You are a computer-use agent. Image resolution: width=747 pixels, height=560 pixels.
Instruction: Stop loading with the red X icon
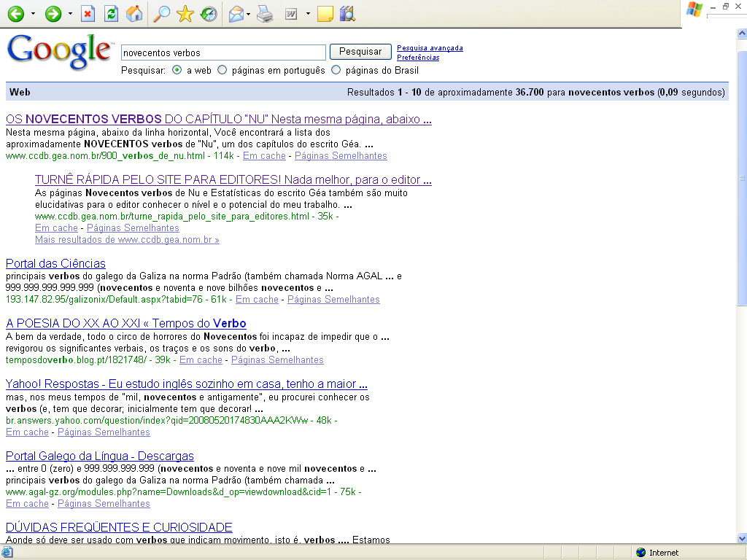pyautogui.click(x=88, y=14)
